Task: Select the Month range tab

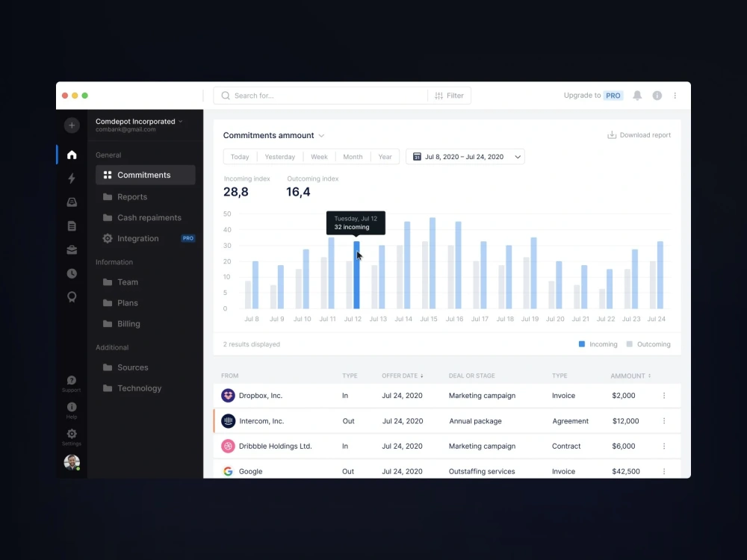Action: point(353,157)
